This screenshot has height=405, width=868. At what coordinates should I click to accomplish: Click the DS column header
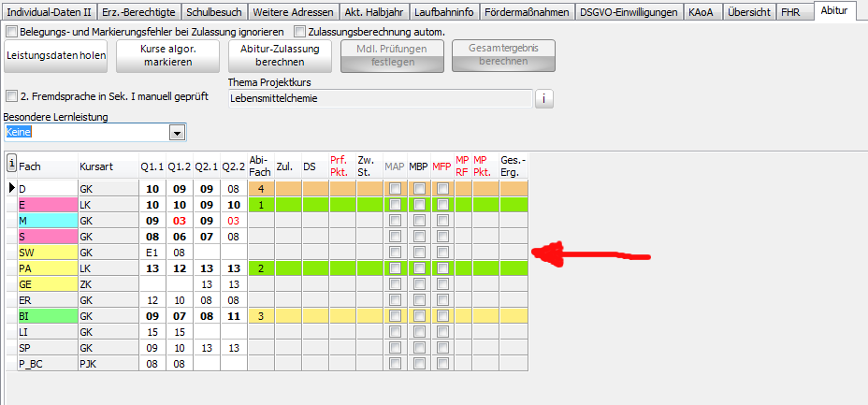(x=315, y=166)
